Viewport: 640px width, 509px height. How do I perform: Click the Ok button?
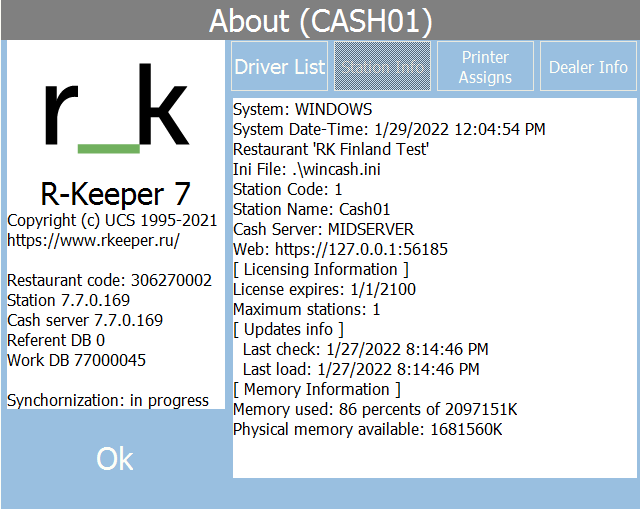coord(115,458)
